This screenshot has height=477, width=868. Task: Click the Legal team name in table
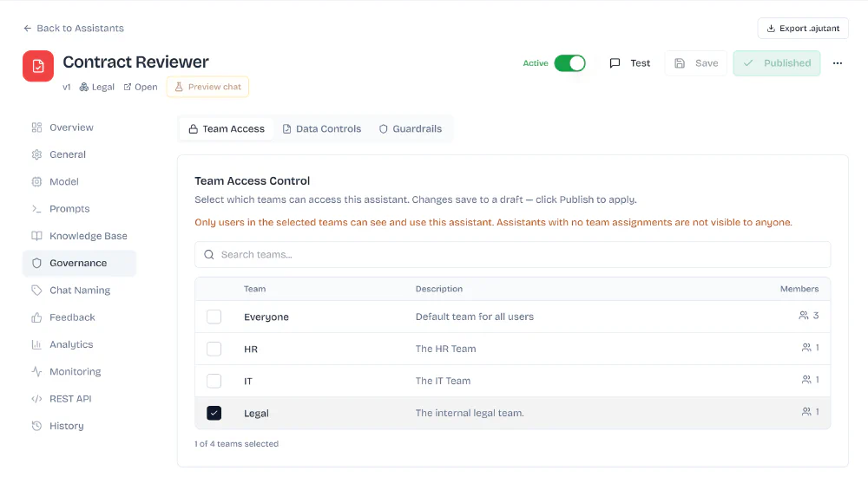coord(256,414)
